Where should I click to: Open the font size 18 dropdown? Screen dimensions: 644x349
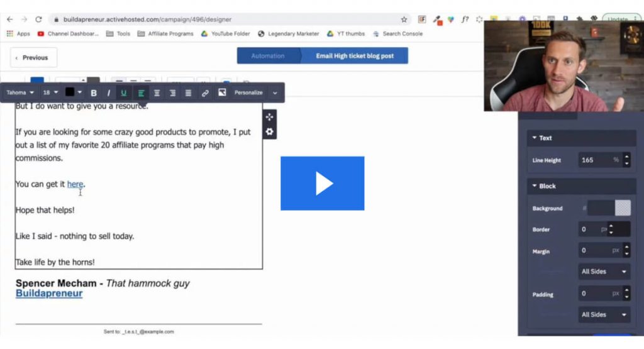coord(50,92)
